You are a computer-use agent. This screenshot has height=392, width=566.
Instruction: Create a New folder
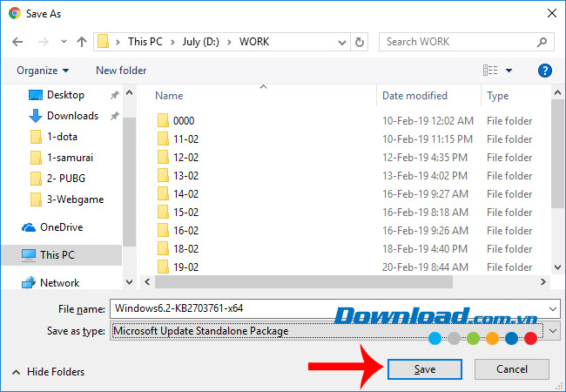[x=121, y=71]
